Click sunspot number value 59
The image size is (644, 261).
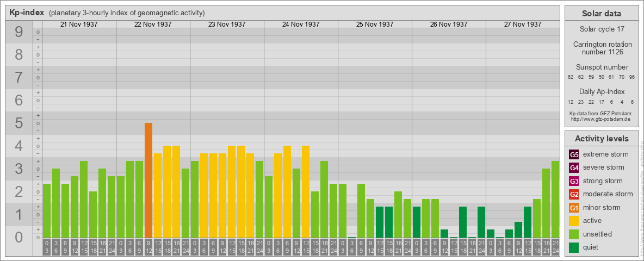(591, 77)
